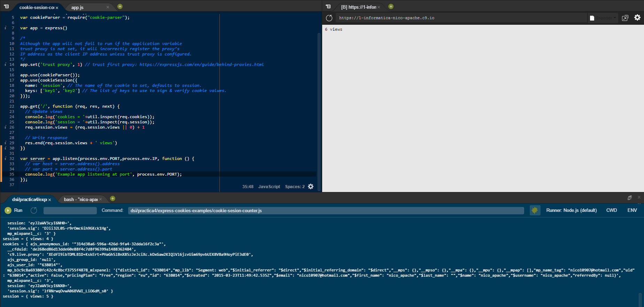Open the preview pane tab list menu icon
Viewport: 644px width, 307px height.
click(328, 7)
